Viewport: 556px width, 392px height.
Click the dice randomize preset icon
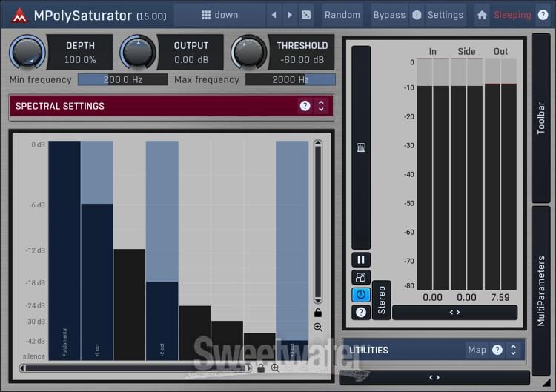[306, 15]
